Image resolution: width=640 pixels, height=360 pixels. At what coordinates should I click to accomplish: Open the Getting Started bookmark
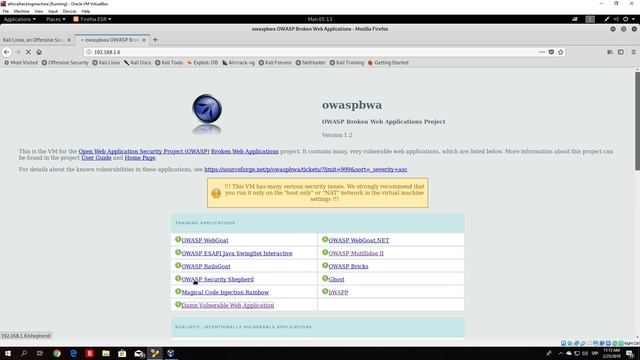(388, 63)
